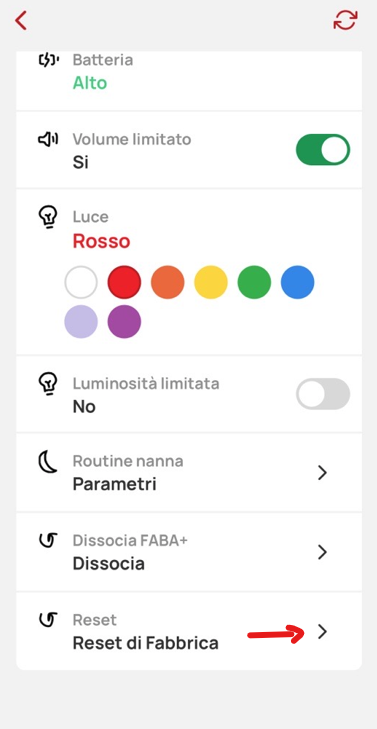Open Routine nanna via its chevron
Image resolution: width=377 pixels, height=729 pixels.
click(322, 473)
